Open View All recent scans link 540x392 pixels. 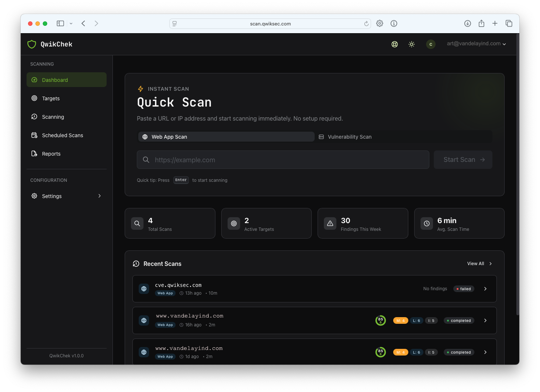click(479, 264)
